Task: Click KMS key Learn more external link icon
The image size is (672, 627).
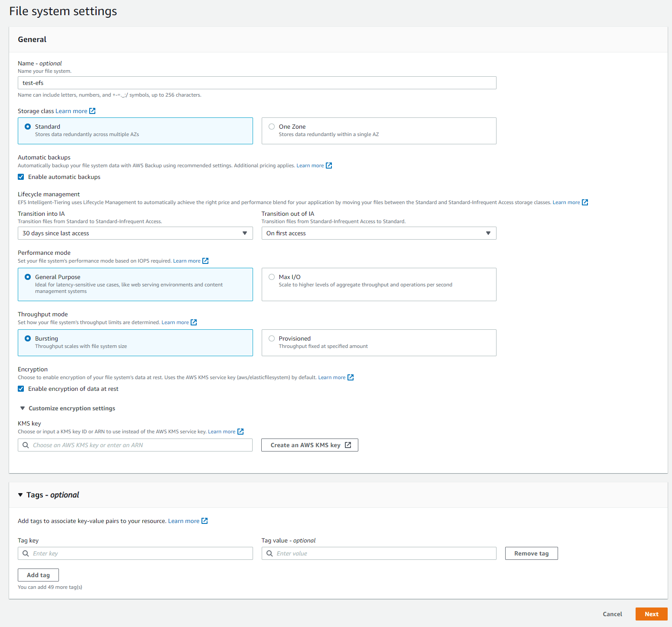Action: [240, 431]
